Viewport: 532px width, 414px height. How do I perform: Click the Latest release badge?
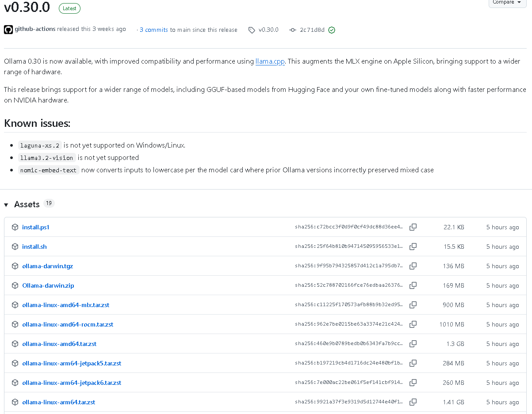(x=69, y=8)
